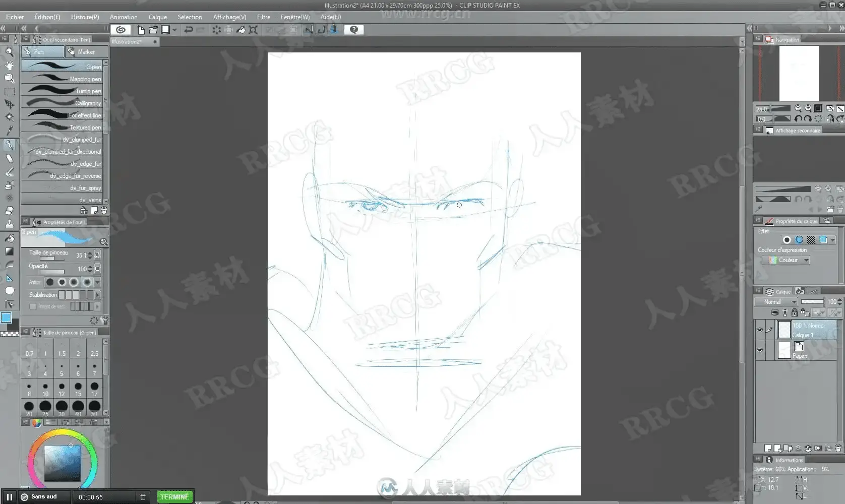Screen dimensions: 845x504
Task: Select the dv_edge_fur brush
Action: pos(62,163)
